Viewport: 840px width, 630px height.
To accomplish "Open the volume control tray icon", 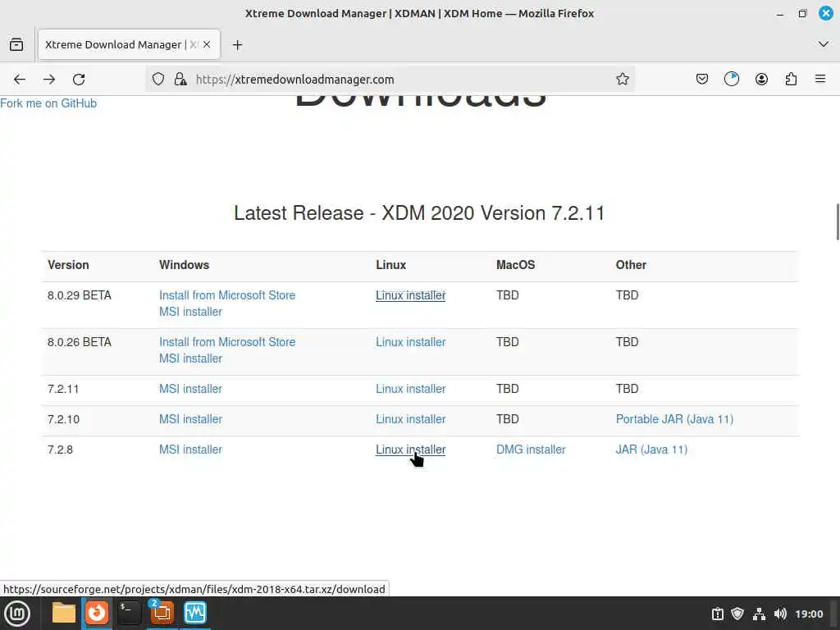I will pos(780,614).
